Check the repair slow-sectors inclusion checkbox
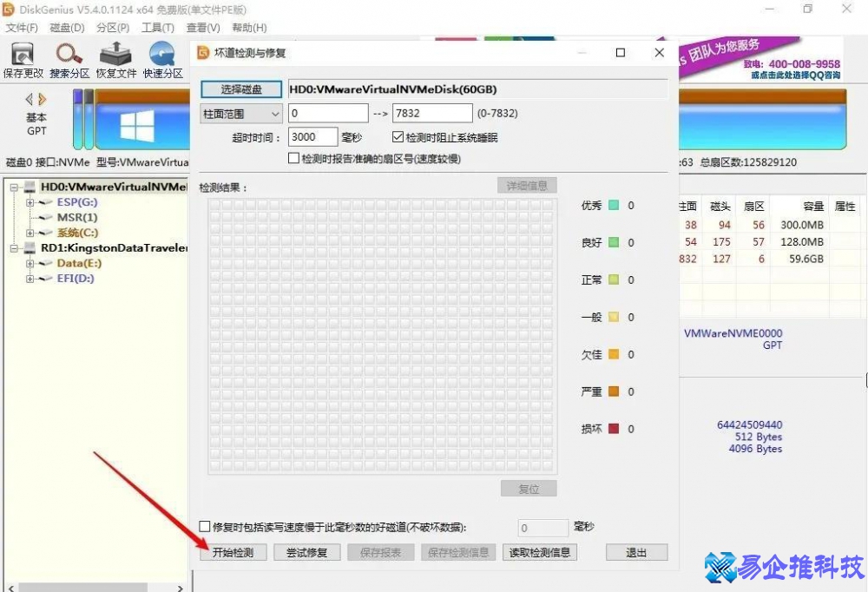Viewport: 868px width, 592px height. (204, 527)
